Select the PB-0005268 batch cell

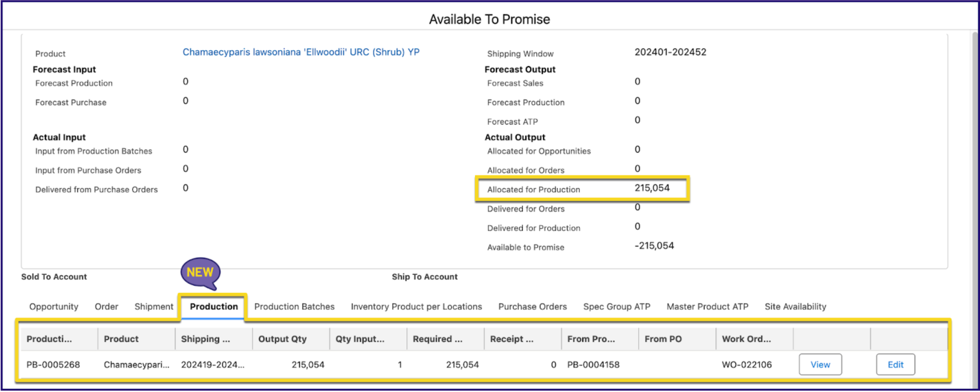(53, 365)
